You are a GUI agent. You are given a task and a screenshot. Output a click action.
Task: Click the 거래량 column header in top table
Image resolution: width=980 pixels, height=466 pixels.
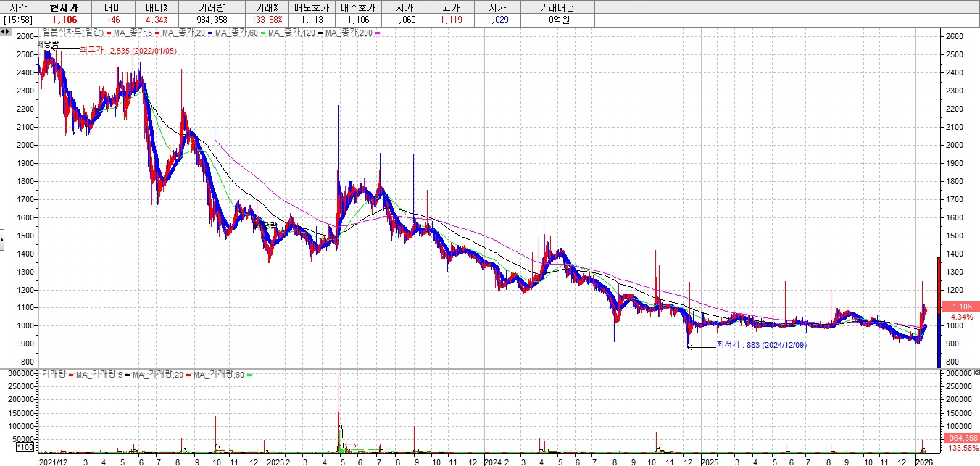click(212, 7)
